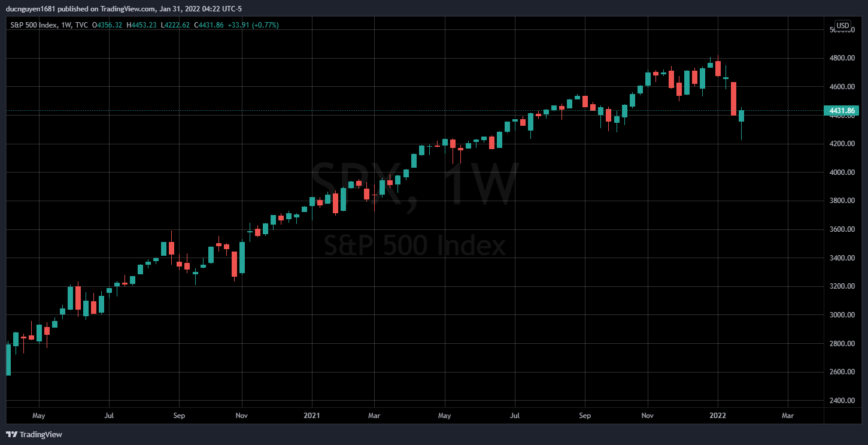Click the 2022 label on time axis
Viewport: 868px width, 445px height.
tap(718, 415)
